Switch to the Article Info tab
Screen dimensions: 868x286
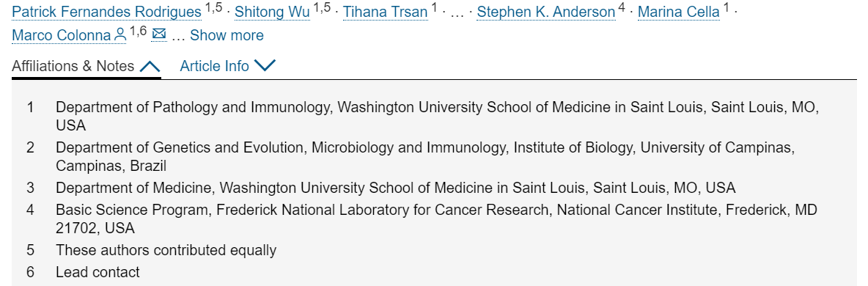pos(214,66)
